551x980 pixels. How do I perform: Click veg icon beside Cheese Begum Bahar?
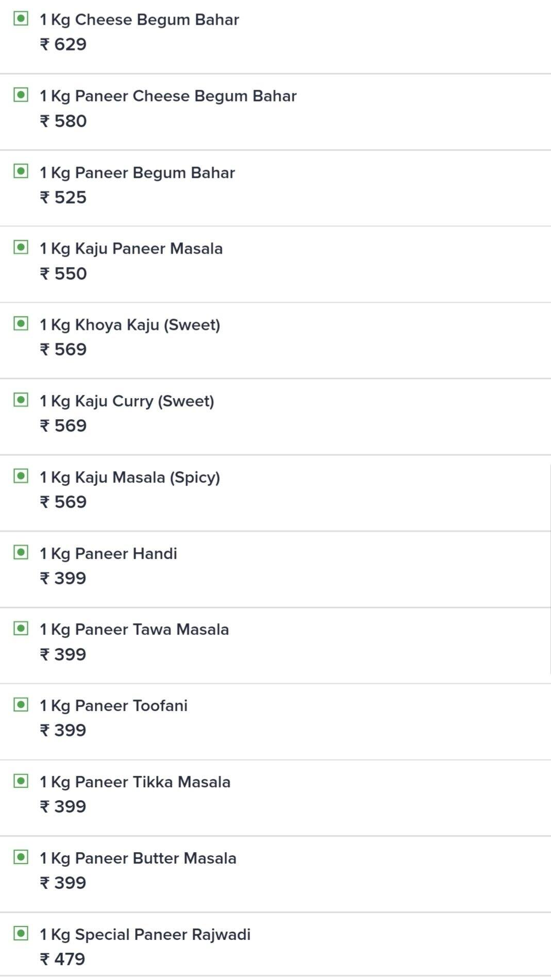point(21,19)
